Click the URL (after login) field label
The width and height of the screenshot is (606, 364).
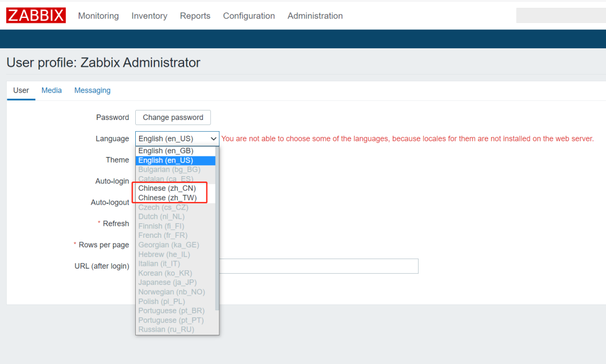[102, 266]
